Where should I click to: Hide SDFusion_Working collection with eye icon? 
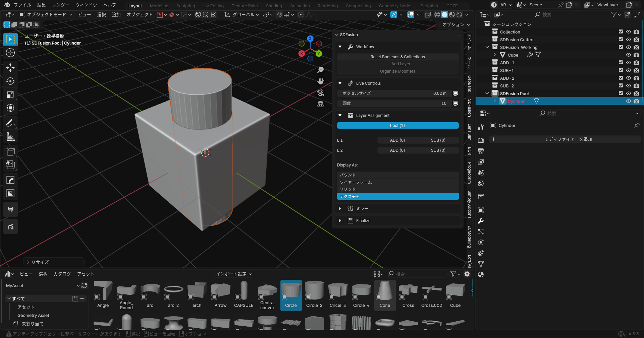[629, 47]
